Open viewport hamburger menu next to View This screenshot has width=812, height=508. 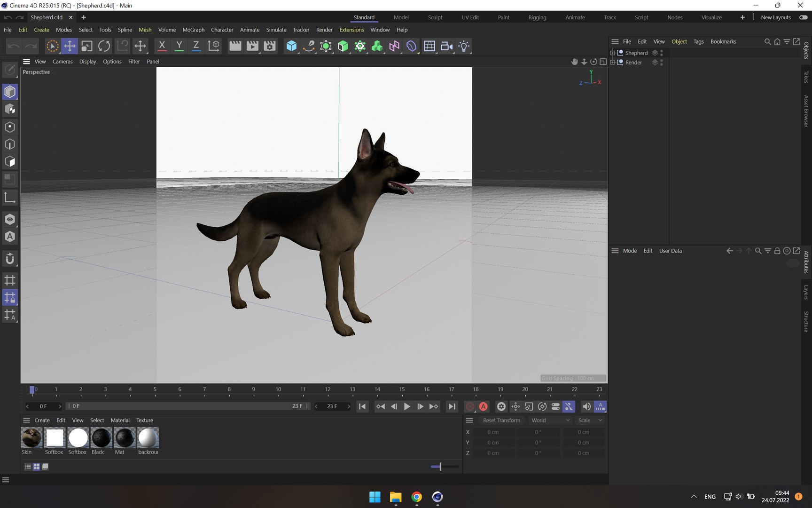(27, 62)
